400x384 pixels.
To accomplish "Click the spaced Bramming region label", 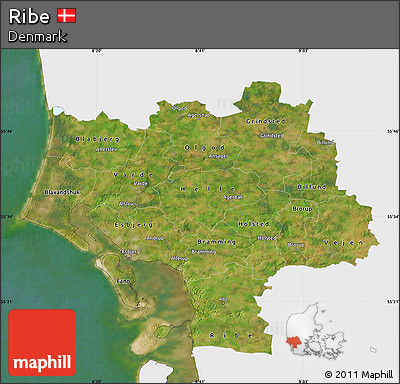I will (x=217, y=242).
